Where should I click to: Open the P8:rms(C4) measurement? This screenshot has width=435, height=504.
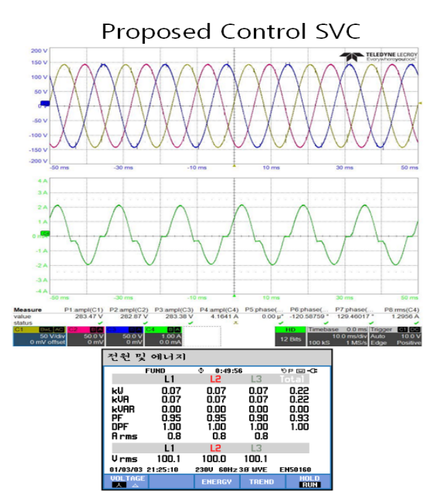[402, 317]
